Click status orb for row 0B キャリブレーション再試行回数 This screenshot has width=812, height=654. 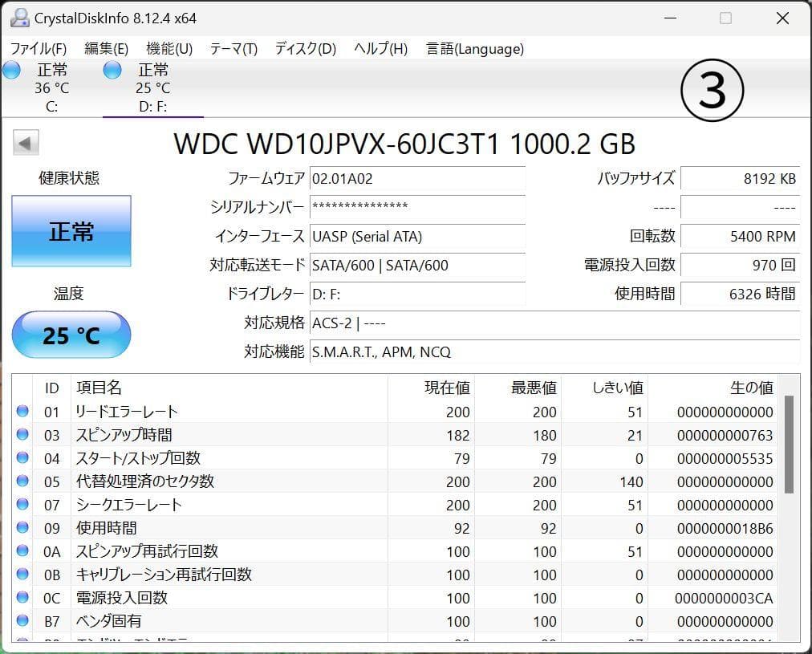click(x=22, y=575)
